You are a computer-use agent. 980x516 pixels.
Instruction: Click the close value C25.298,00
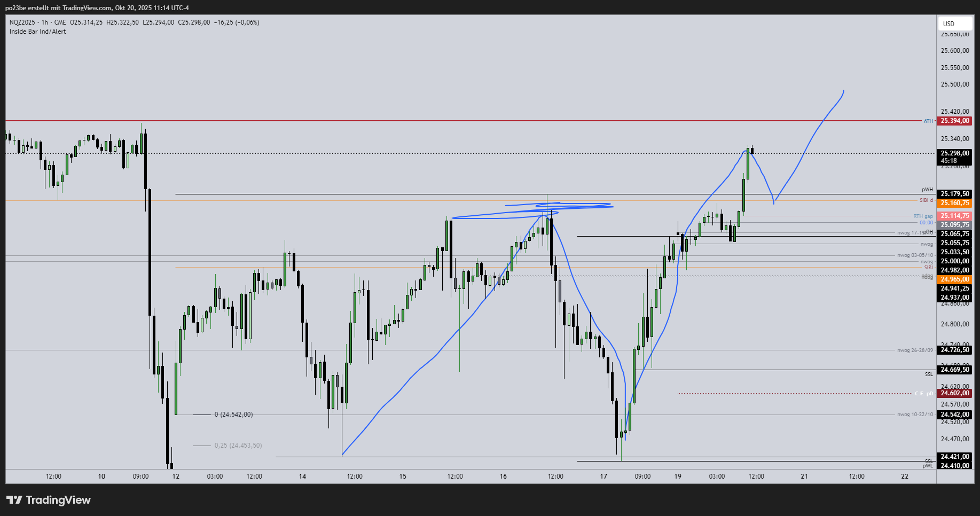(x=194, y=22)
